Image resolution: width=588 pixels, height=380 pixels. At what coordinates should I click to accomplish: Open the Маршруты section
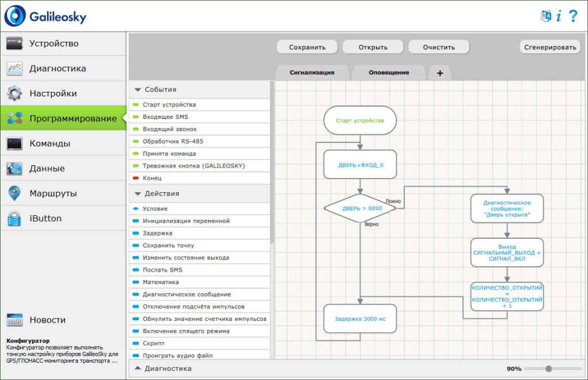[x=63, y=193]
